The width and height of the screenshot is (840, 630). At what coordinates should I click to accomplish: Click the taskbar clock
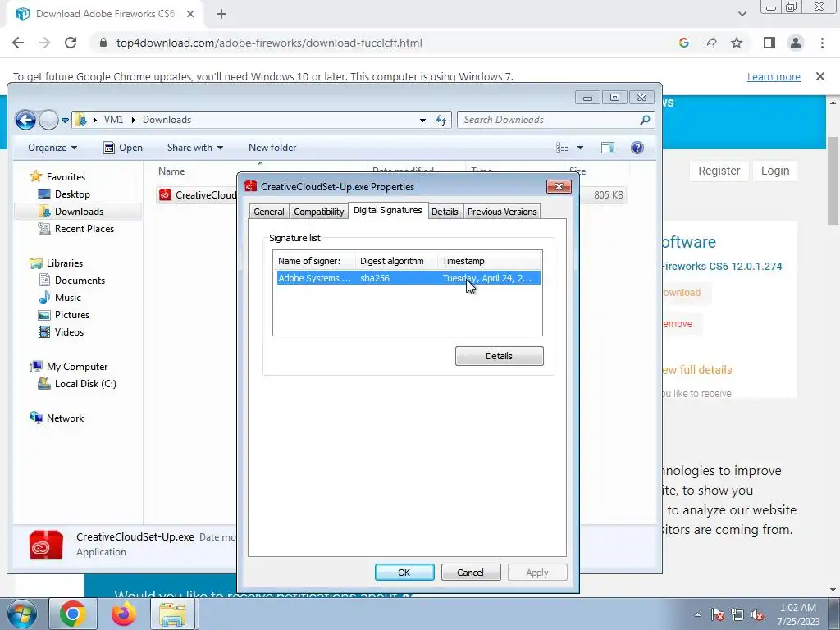tap(798, 614)
